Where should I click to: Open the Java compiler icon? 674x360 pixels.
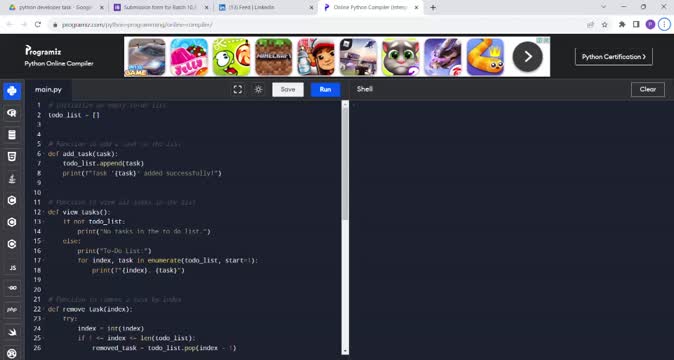[x=12, y=179]
